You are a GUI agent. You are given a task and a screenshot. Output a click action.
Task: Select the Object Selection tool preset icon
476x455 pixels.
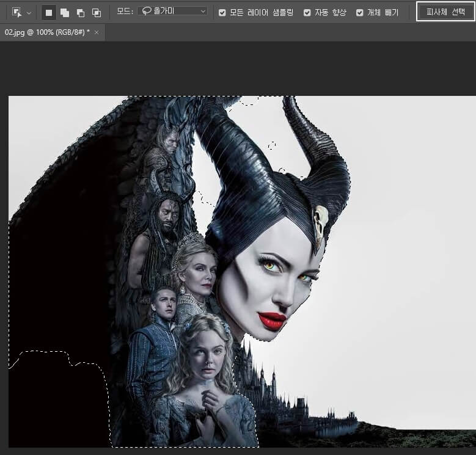click(16, 12)
